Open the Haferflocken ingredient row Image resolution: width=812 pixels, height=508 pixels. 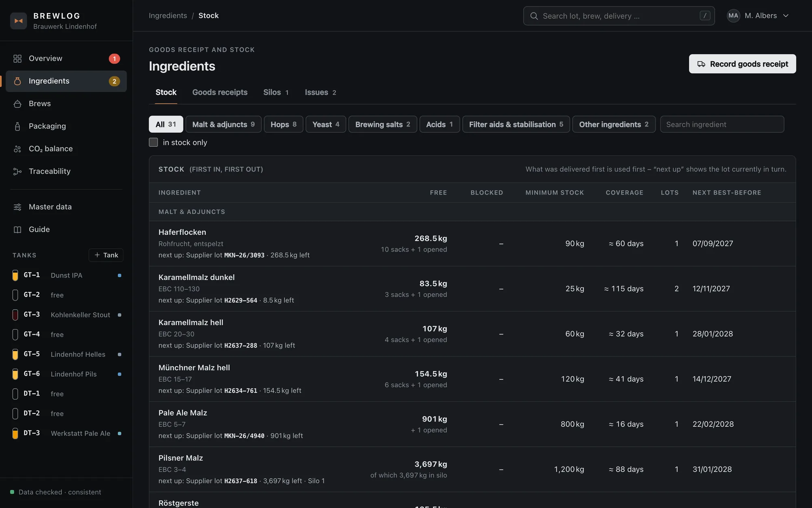(x=472, y=243)
